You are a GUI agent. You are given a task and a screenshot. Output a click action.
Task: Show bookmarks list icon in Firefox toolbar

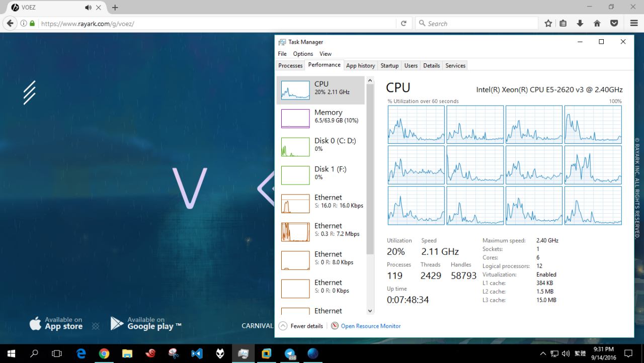point(563,23)
